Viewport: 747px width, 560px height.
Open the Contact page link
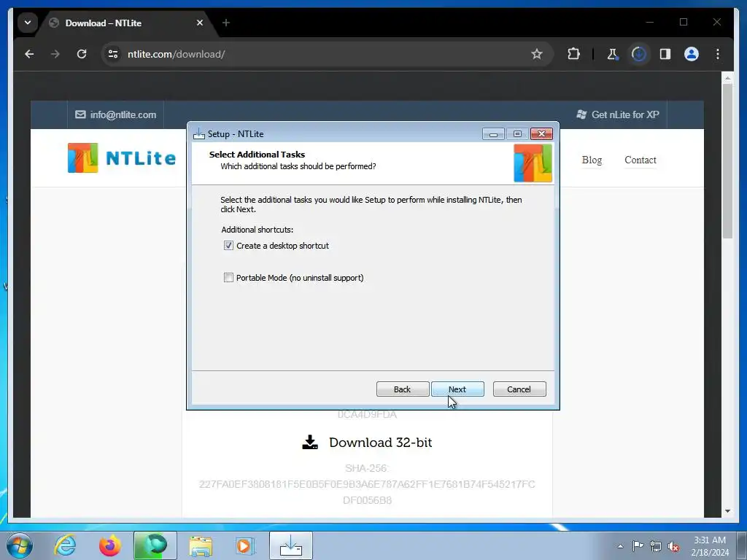(x=640, y=160)
